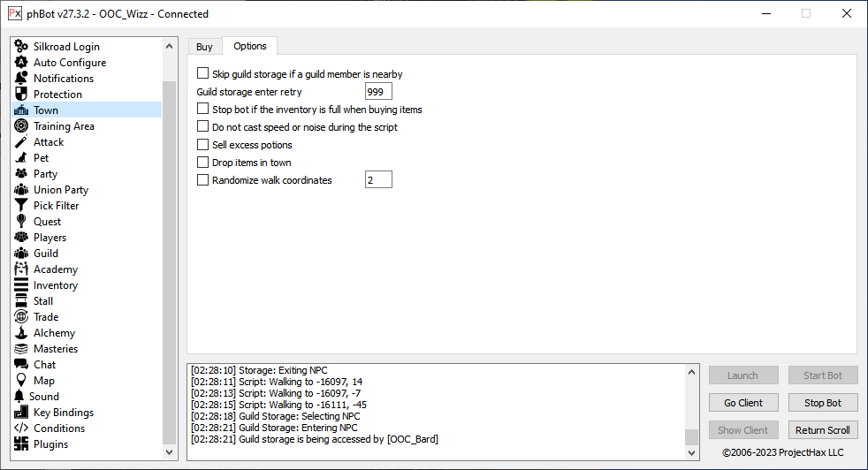The image size is (868, 470).
Task: Select the Options tab
Action: tap(250, 47)
